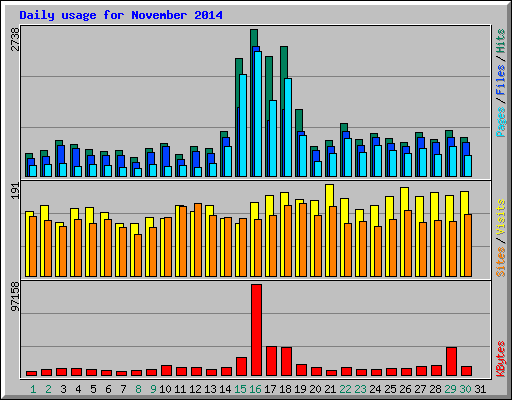Select day 23 on the date axis
The image size is (512, 400).
click(x=360, y=389)
